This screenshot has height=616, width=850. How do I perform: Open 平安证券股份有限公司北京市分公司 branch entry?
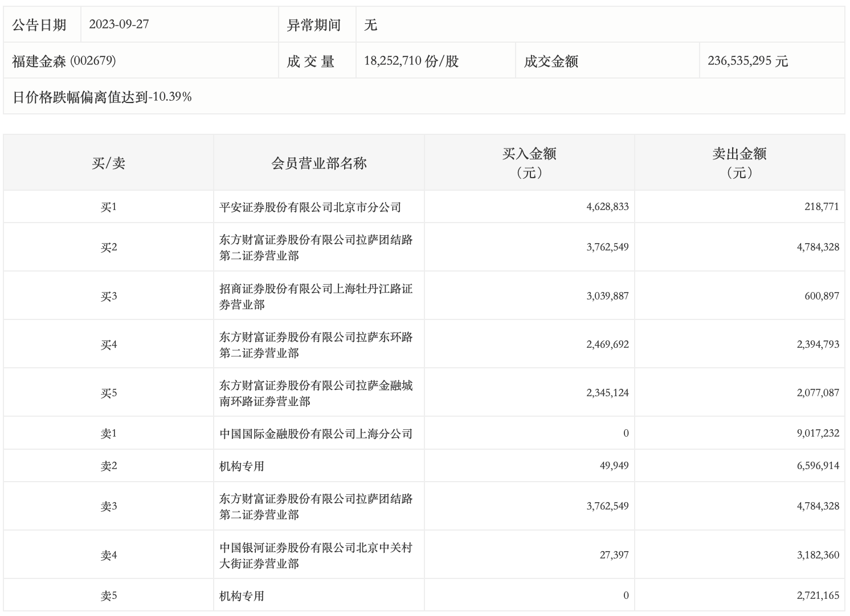310,207
